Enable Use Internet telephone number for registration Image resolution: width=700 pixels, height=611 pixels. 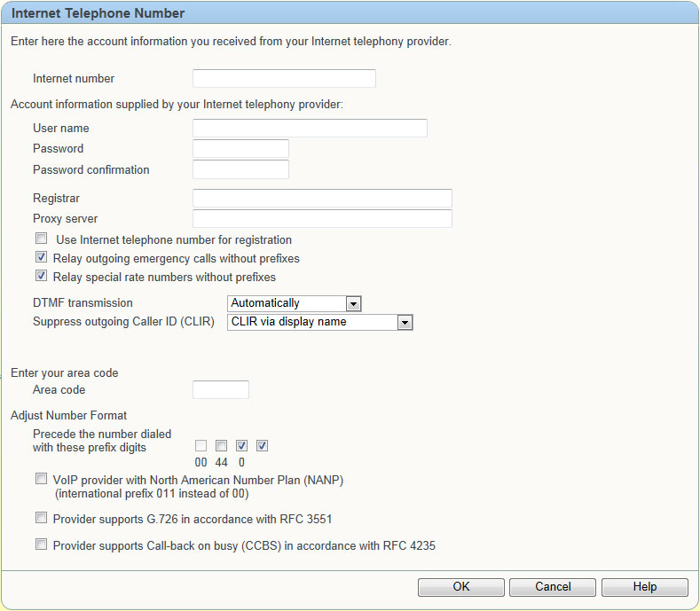coord(42,239)
